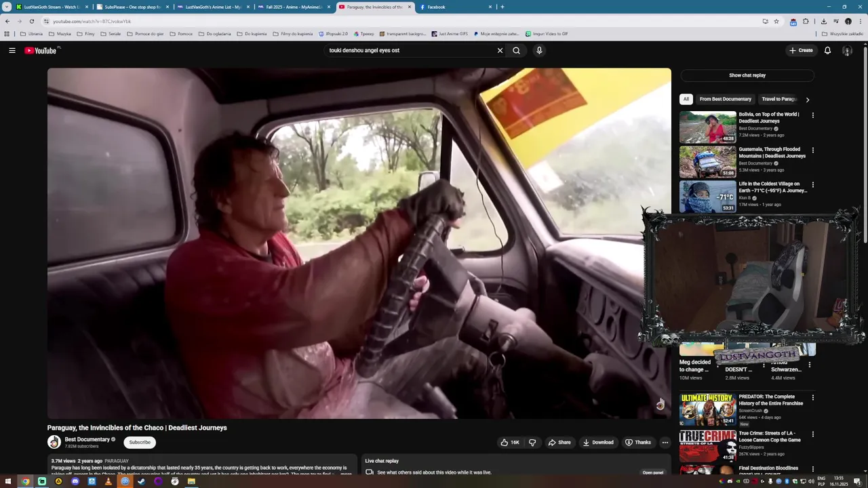
Task: Click the Chrome address bar URL
Action: 92,21
